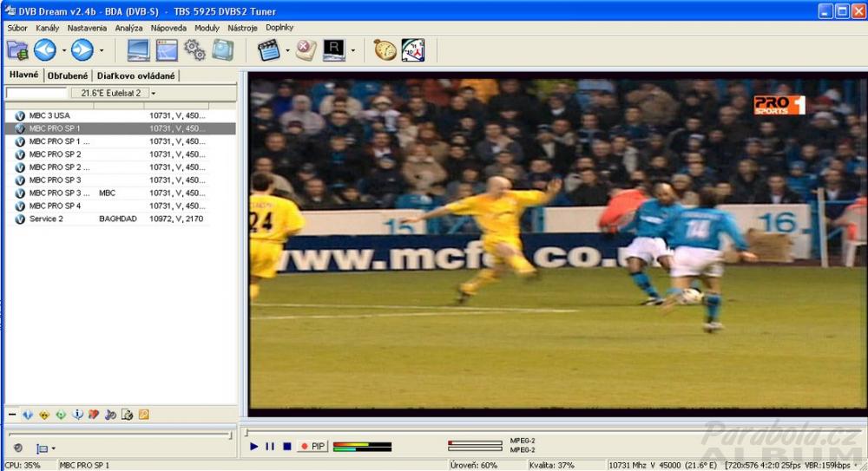Toggle the green diamond channel filter icon
The image size is (868, 471).
tap(61, 415)
